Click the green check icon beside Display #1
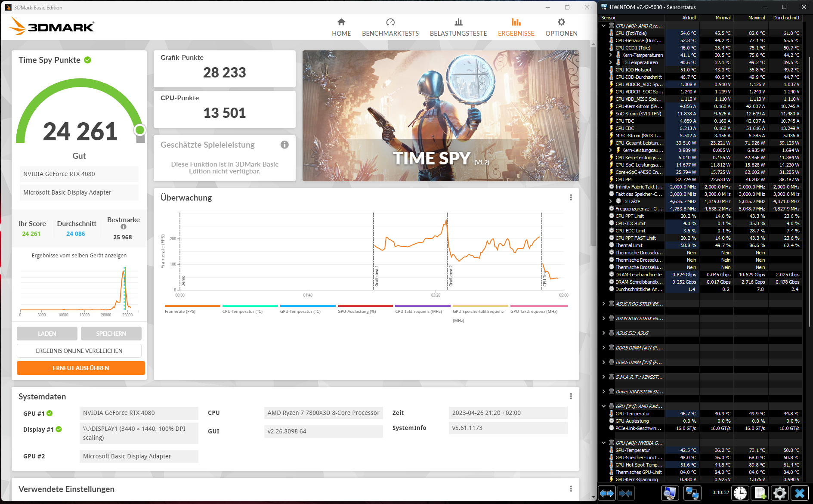The width and height of the screenshot is (813, 504). 59,429
